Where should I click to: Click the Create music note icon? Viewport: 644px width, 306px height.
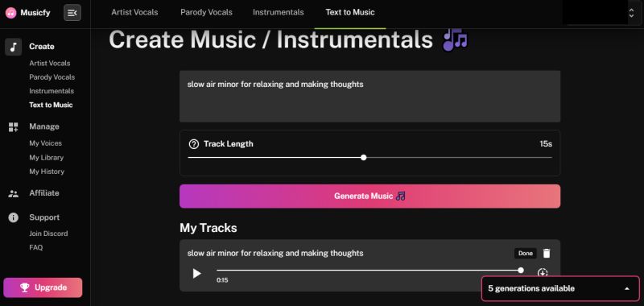point(13,47)
